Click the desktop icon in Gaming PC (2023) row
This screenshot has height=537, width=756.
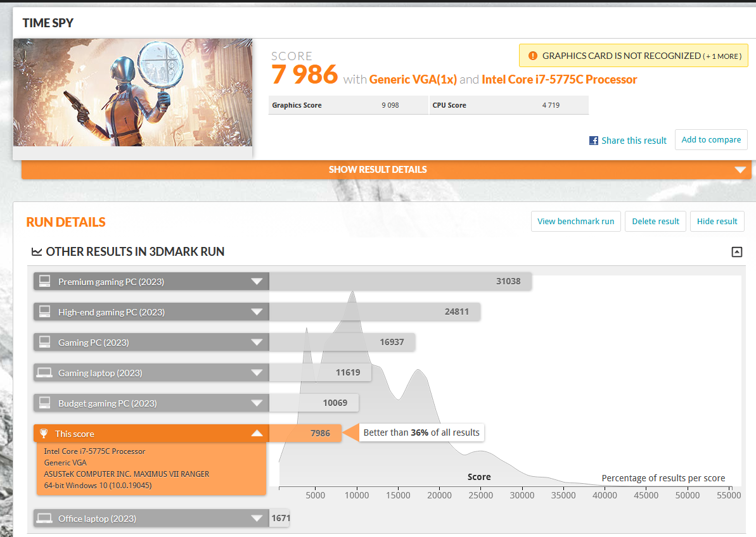[45, 342]
